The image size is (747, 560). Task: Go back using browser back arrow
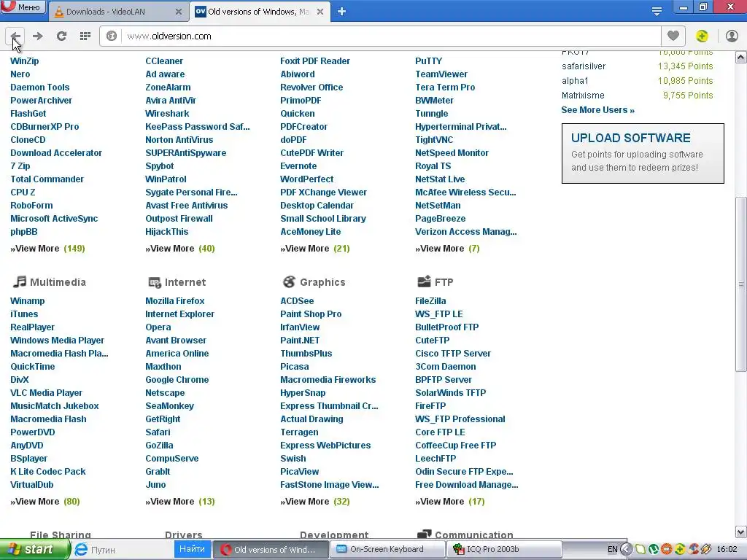click(x=15, y=36)
